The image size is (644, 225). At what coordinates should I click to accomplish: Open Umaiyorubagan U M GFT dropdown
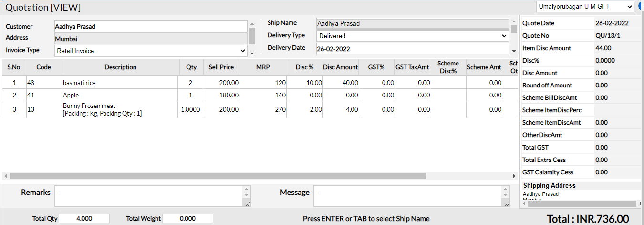(584, 7)
